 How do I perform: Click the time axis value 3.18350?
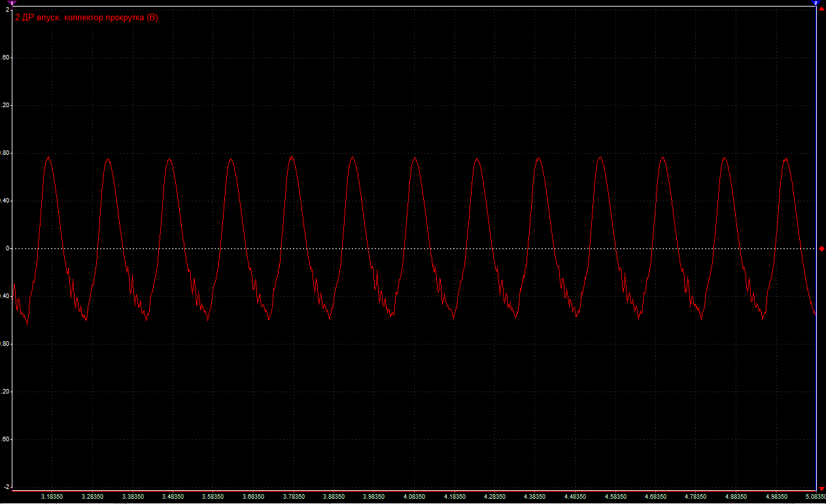[52, 497]
